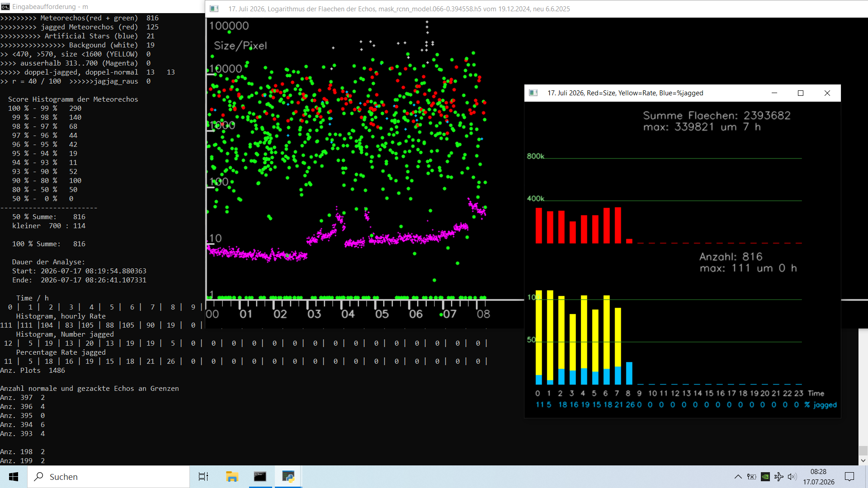868x488 pixels.
Task: Click the Red=Size window title icon
Action: click(x=533, y=93)
